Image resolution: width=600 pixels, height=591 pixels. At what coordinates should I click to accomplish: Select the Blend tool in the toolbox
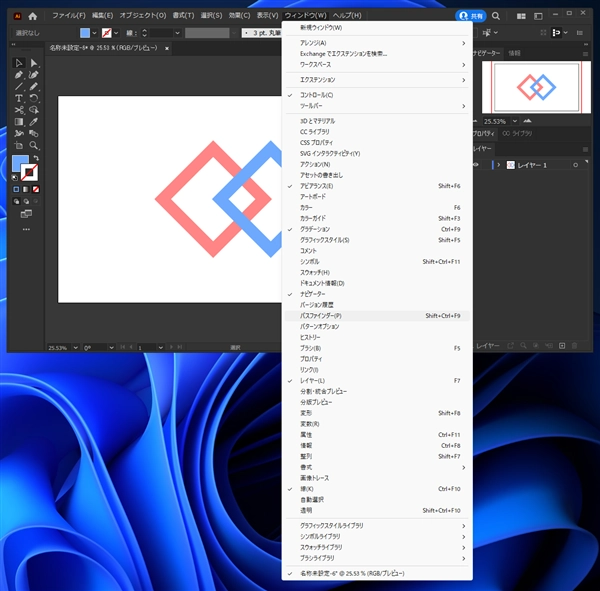point(34,134)
